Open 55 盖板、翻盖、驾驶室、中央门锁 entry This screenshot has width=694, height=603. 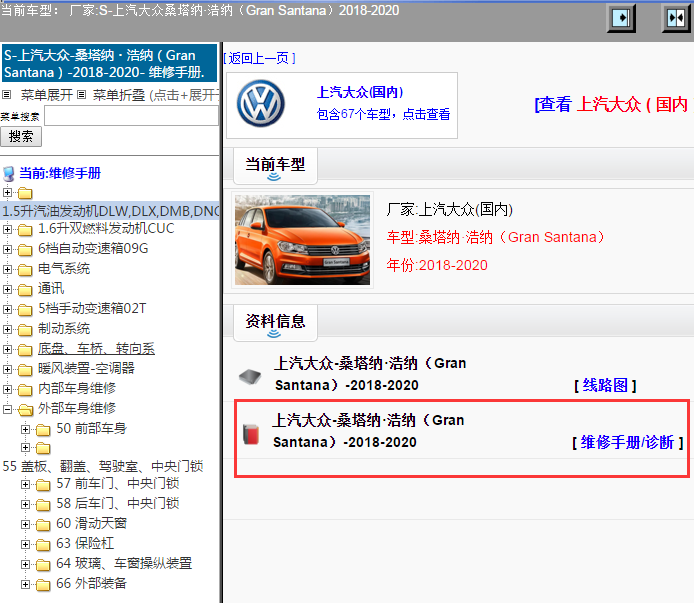103,466
